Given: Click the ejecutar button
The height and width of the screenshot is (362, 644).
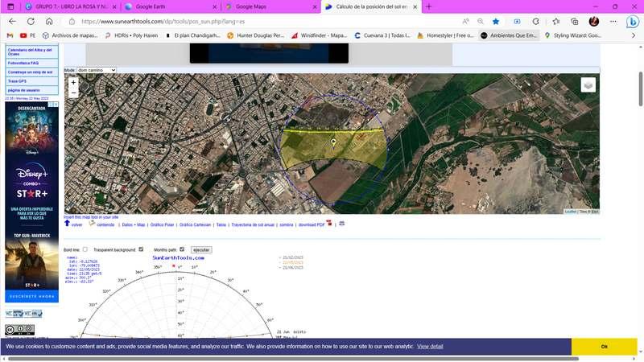Looking at the screenshot, I should point(201,249).
